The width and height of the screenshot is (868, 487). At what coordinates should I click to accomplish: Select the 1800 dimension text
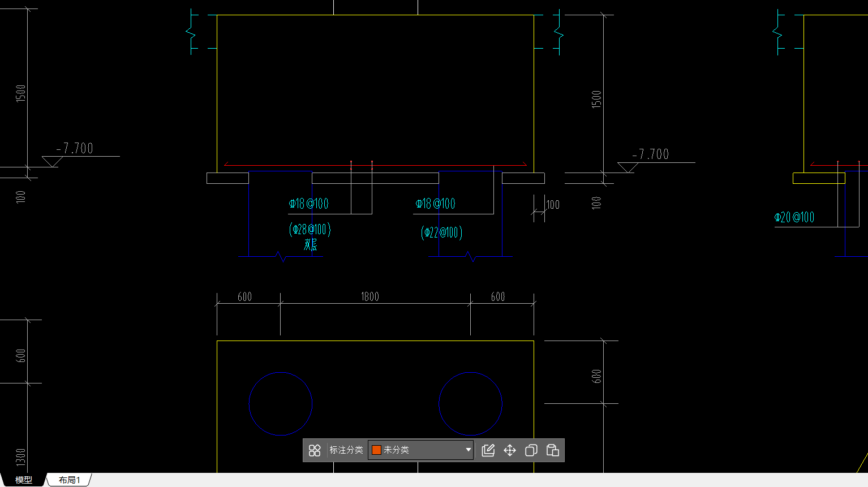coord(370,297)
